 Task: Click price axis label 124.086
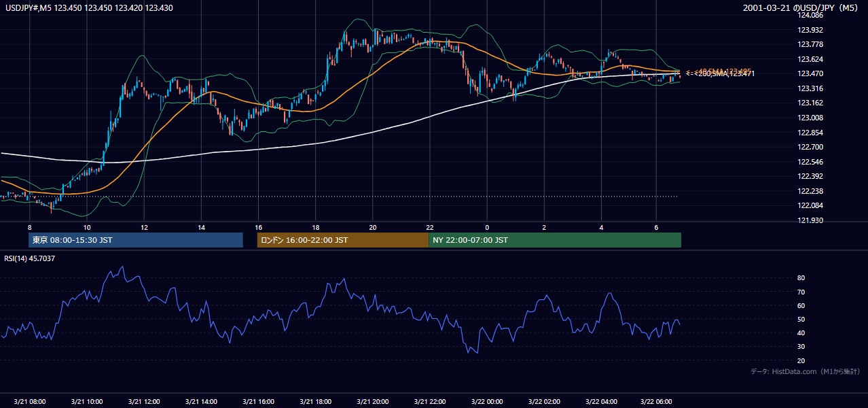point(809,15)
